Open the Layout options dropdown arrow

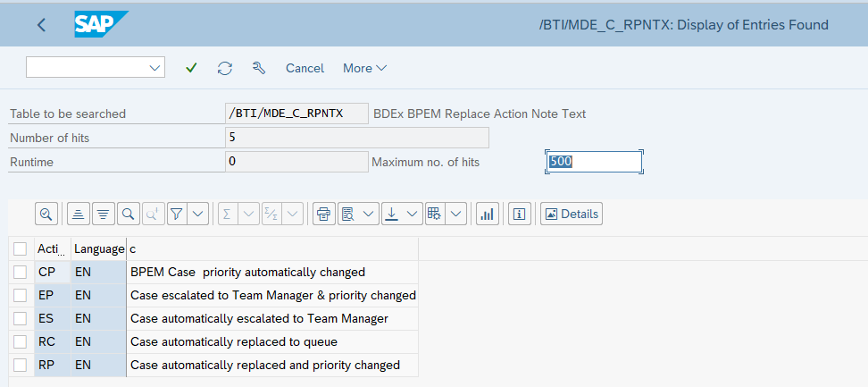455,215
